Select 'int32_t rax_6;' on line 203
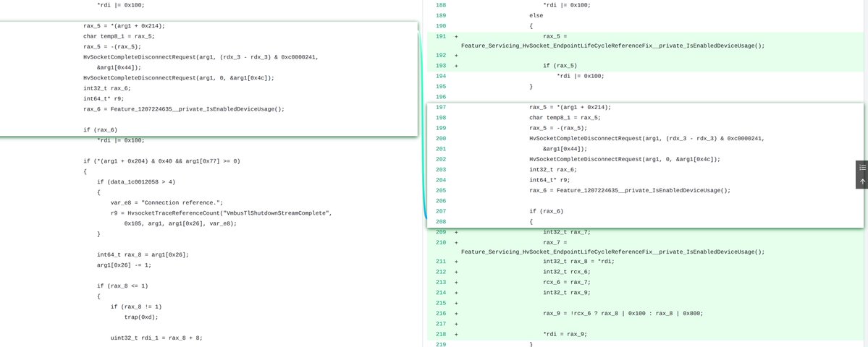This screenshot has height=347, width=868. (x=553, y=170)
